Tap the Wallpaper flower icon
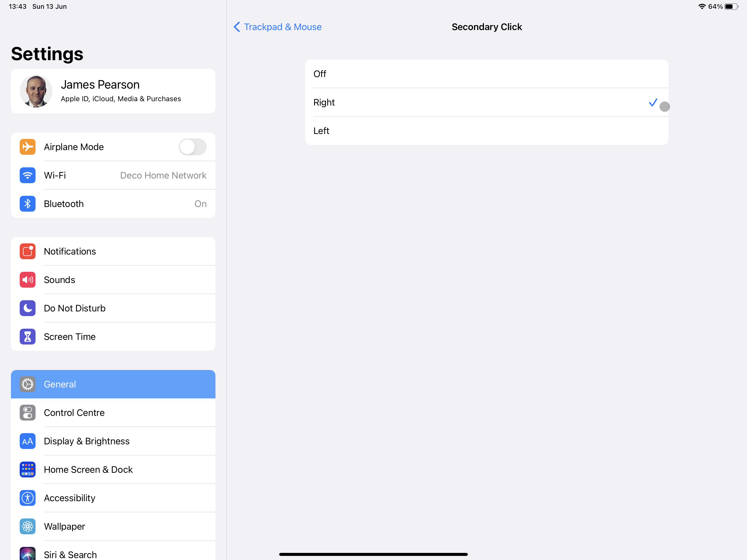The height and width of the screenshot is (560, 747). [x=27, y=526]
